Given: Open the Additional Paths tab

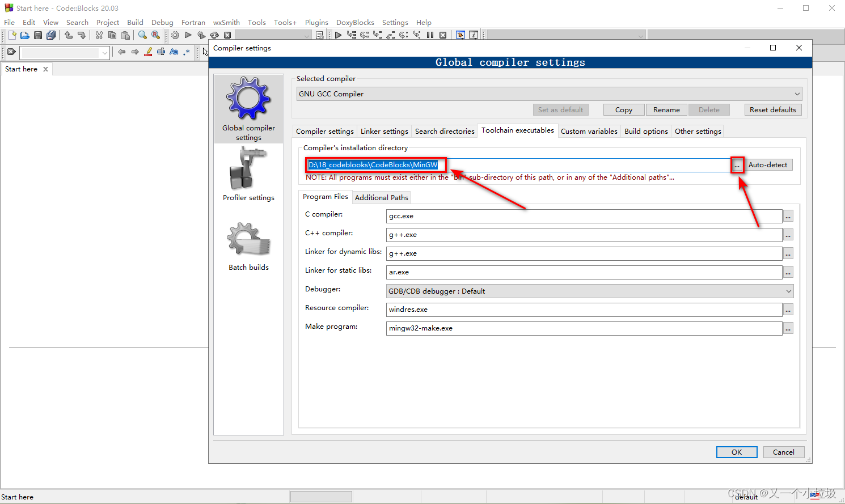Looking at the screenshot, I should (x=382, y=197).
